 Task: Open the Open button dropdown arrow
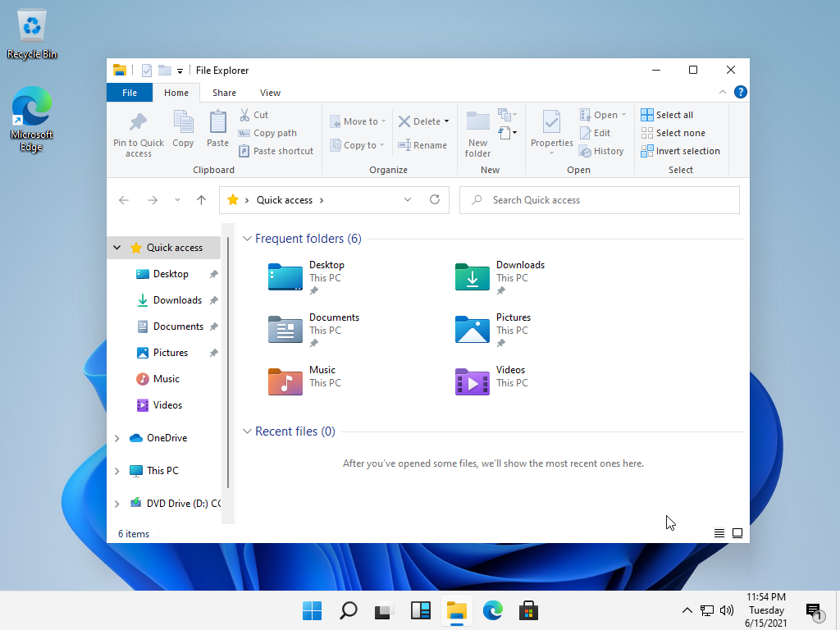pyautogui.click(x=623, y=115)
